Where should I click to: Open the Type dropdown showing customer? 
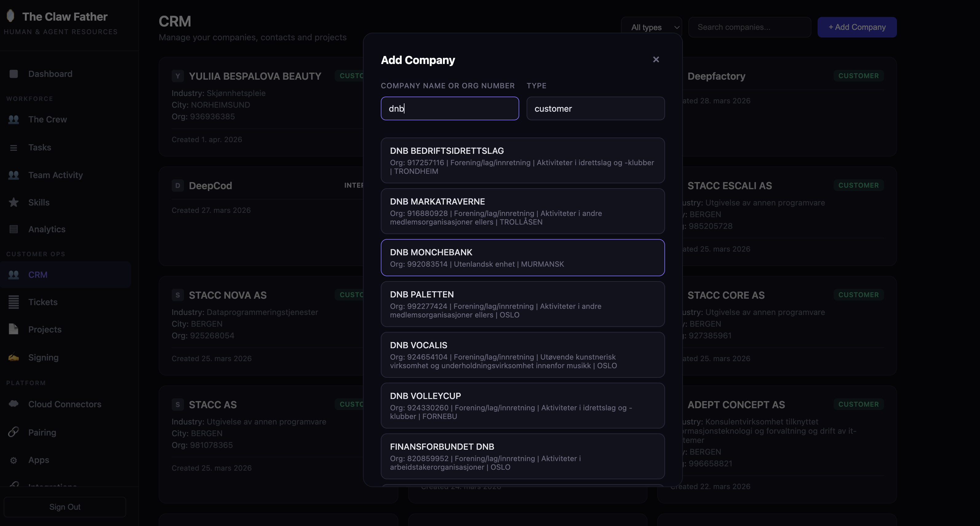tap(596, 109)
